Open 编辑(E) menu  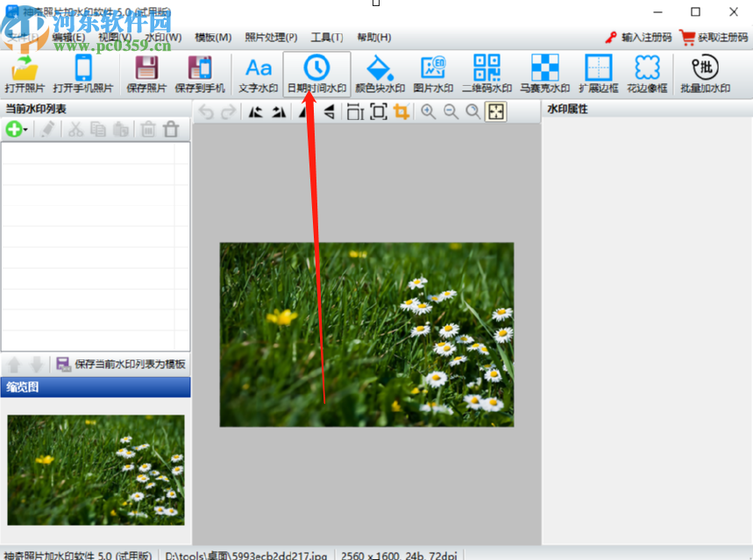pos(68,37)
